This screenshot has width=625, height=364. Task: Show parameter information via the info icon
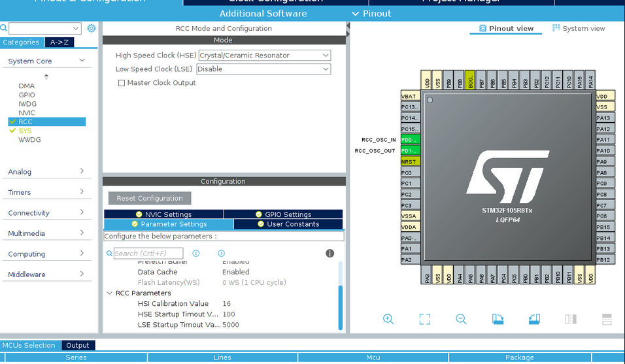(x=329, y=254)
